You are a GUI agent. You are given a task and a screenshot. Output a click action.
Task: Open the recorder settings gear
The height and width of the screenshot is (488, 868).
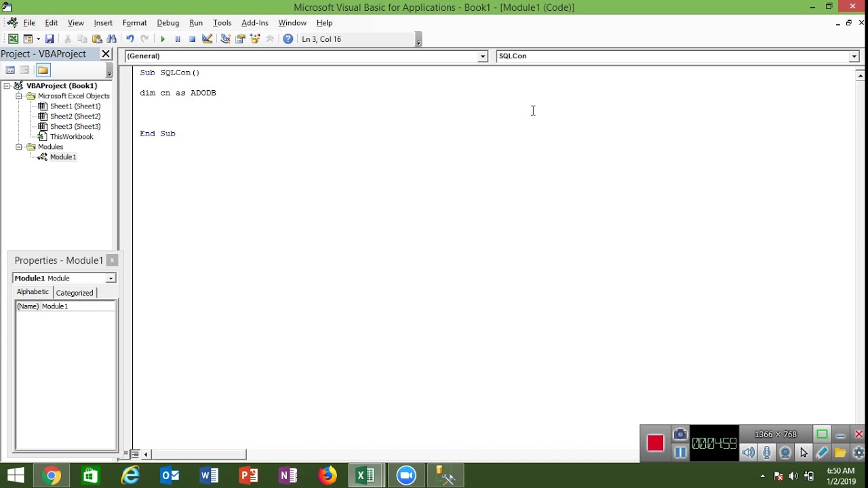859,453
